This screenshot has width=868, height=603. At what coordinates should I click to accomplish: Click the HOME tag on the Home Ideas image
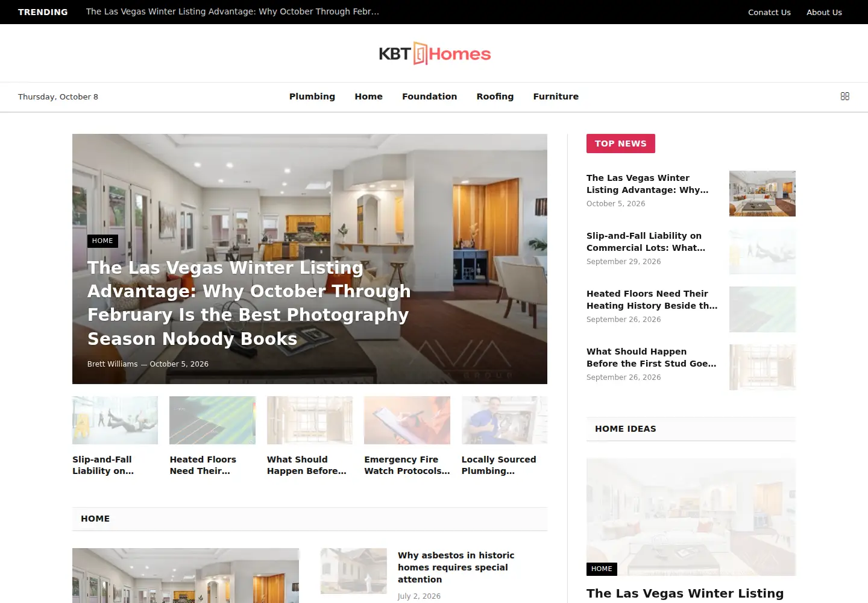click(x=602, y=569)
